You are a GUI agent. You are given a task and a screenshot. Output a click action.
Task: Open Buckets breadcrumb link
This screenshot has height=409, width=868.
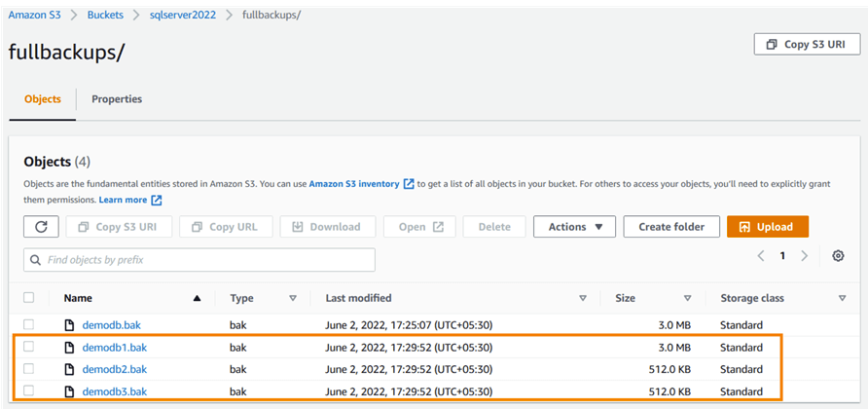105,15
